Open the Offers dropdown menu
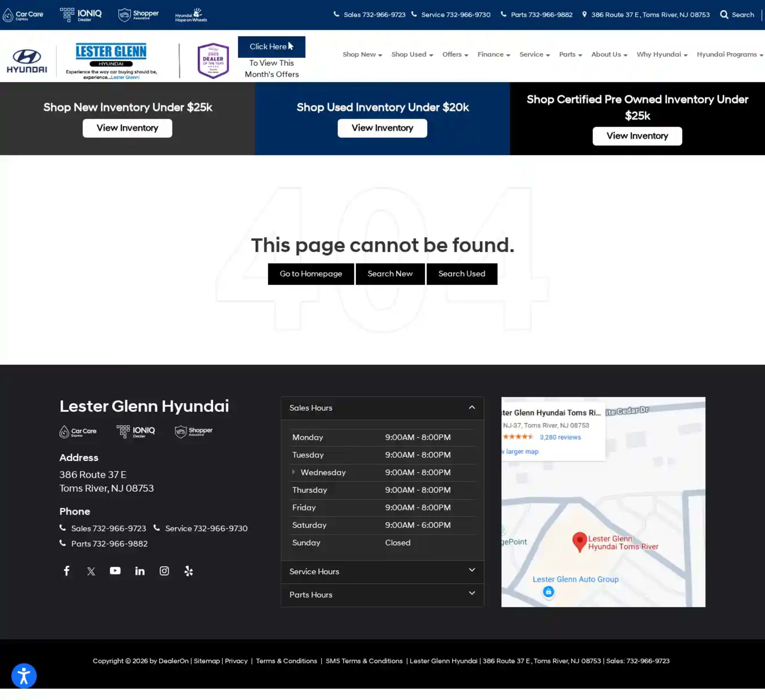 tap(455, 54)
